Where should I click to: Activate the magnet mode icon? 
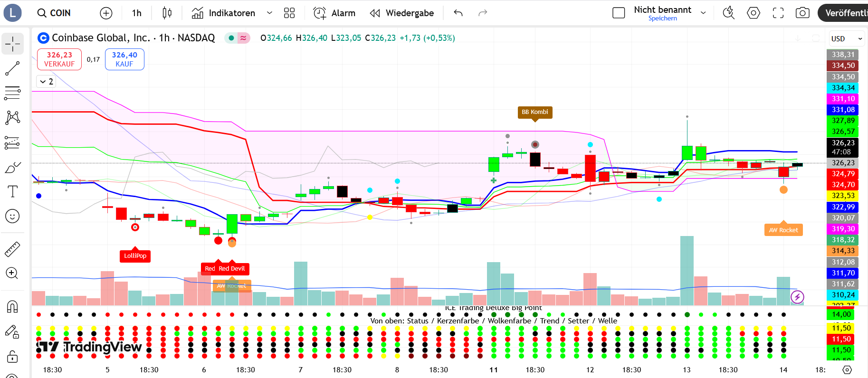point(12,307)
